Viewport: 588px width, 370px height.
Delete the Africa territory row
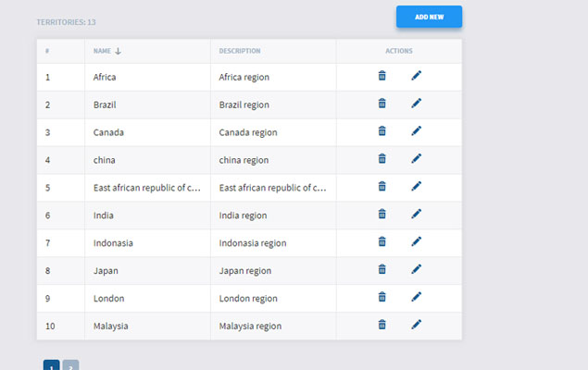point(382,76)
